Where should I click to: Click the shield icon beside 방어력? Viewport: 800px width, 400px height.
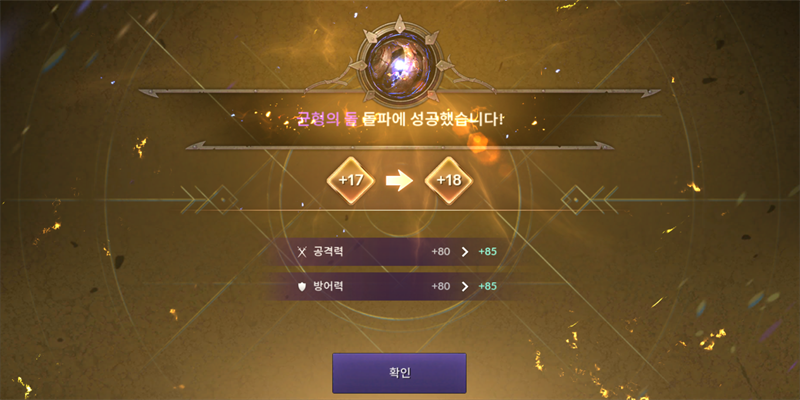point(302,287)
